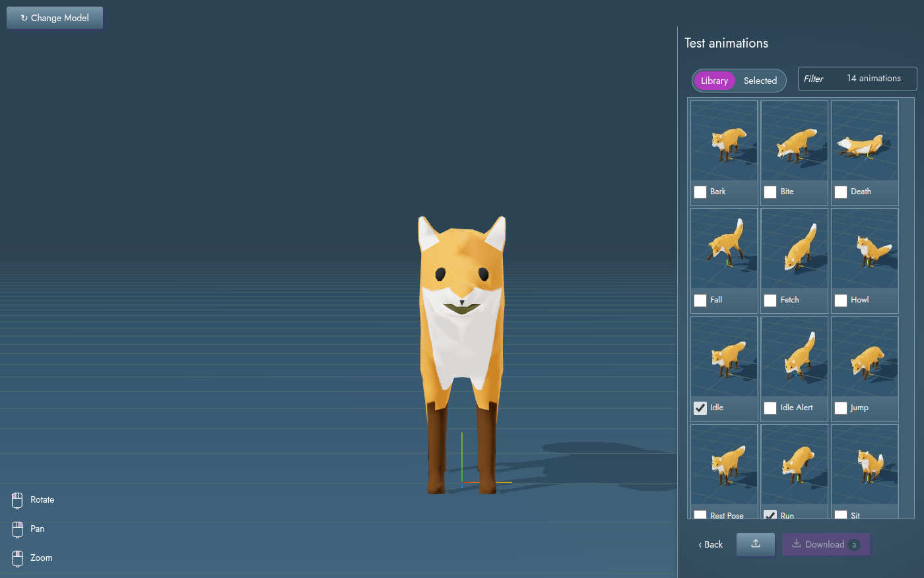Check the Howl animation checkbox
This screenshot has height=578, width=924.
(x=841, y=301)
